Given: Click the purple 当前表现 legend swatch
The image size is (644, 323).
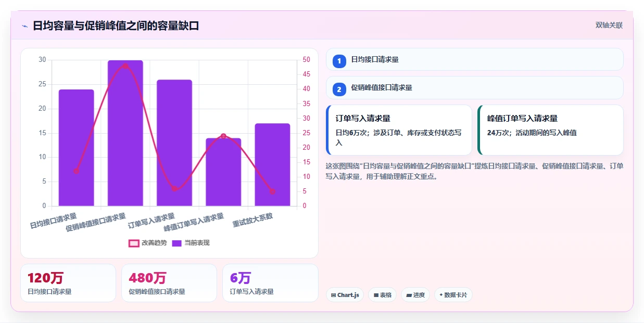Looking at the screenshot, I should coord(177,243).
